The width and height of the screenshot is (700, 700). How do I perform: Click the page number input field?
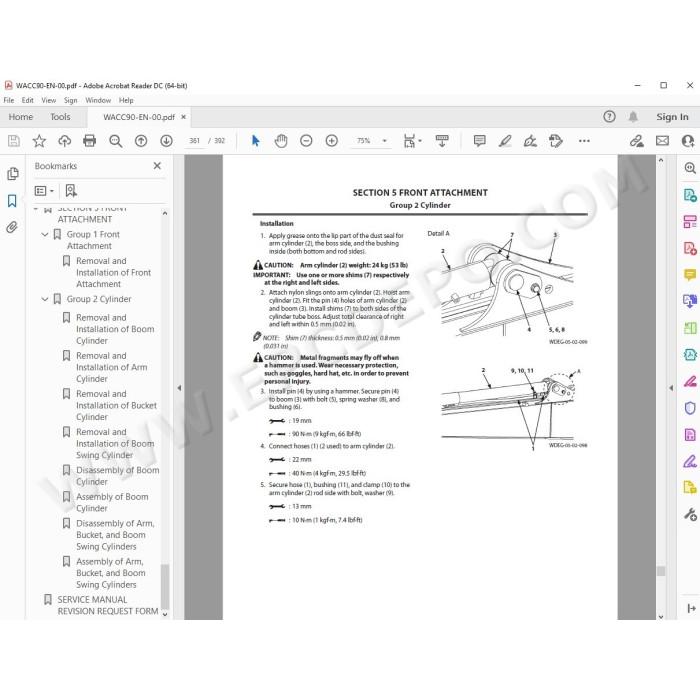(195, 141)
